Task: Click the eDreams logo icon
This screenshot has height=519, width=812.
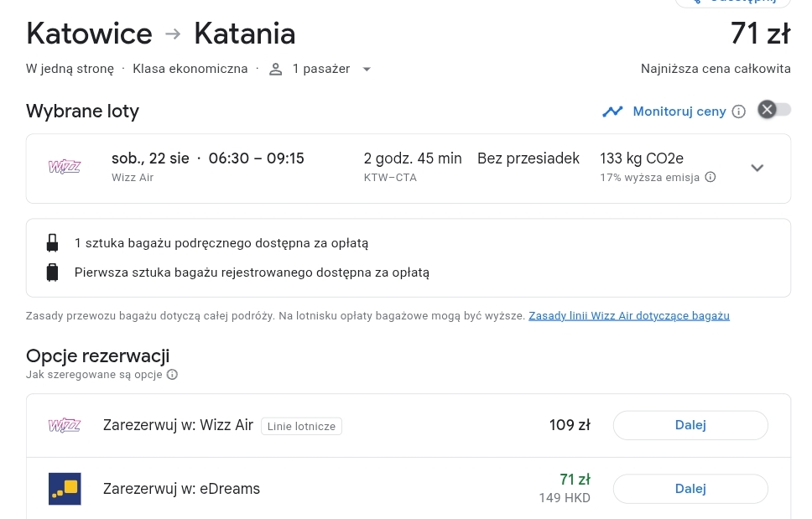Action: click(65, 489)
